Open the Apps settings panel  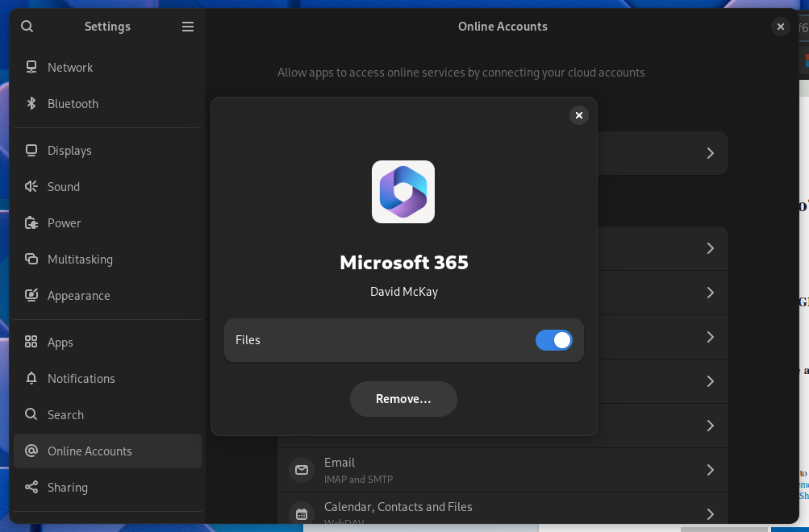click(108, 343)
